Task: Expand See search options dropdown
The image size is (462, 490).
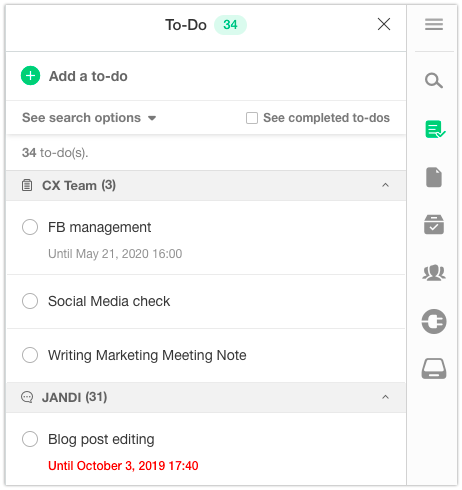Action: pos(89,118)
